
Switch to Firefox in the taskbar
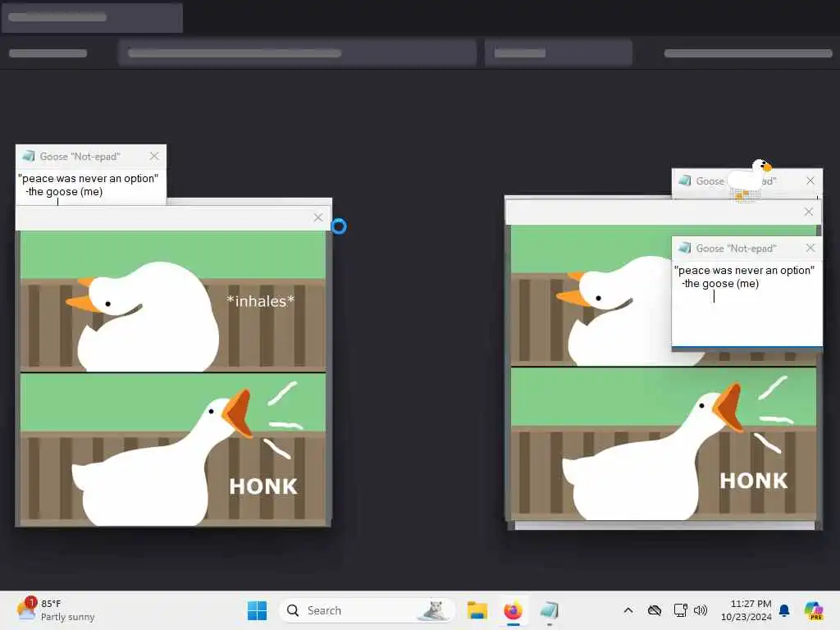click(x=514, y=610)
